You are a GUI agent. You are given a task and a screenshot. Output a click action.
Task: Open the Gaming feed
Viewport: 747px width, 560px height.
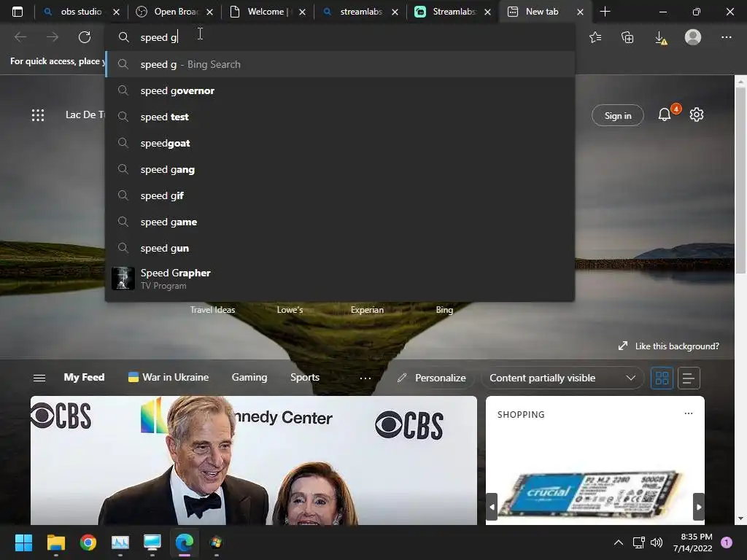pos(249,377)
